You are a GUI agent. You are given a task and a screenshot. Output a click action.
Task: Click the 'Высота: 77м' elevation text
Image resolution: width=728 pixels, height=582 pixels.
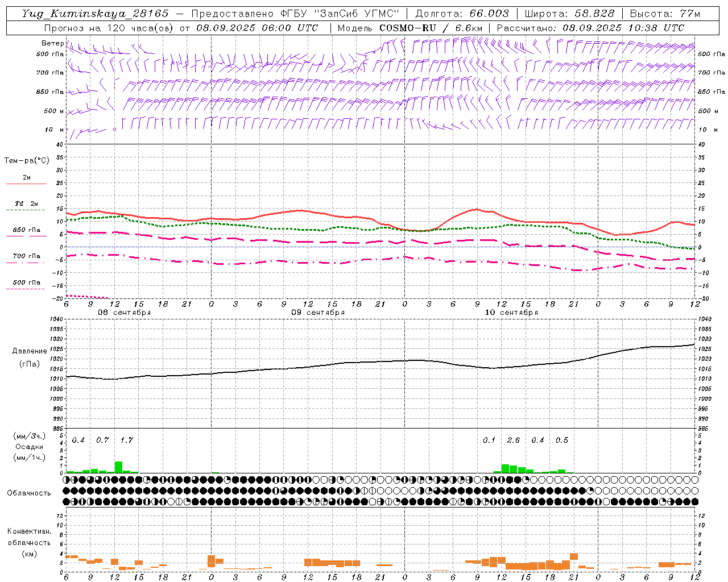pos(665,14)
